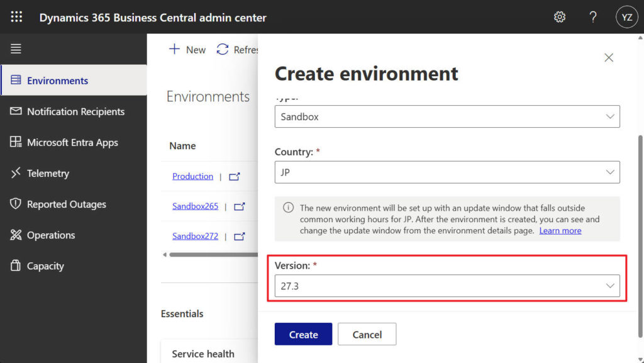This screenshot has height=363, width=644.
Task: Click the Cancel button
Action: (x=367, y=334)
